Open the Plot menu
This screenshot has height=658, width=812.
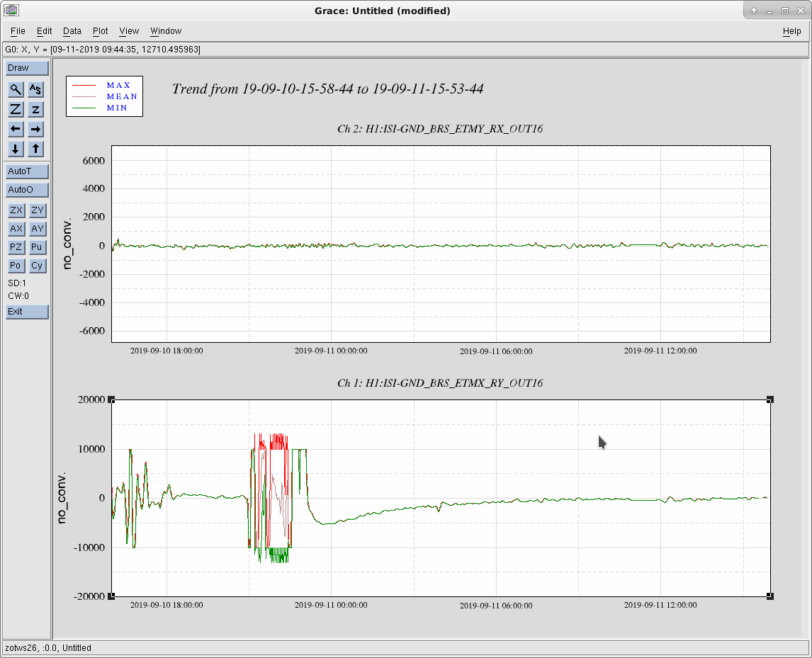100,31
